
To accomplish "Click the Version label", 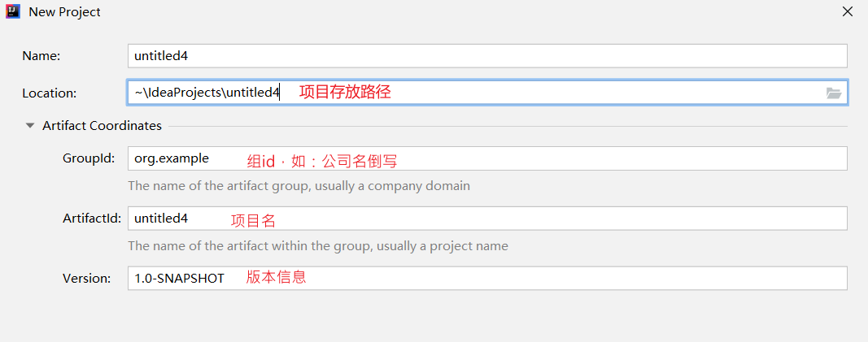I will point(86,279).
